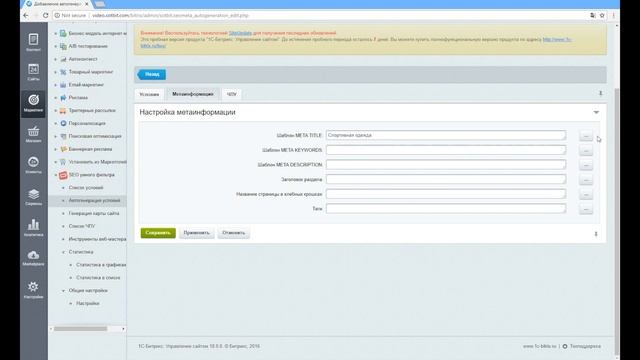The width and height of the screenshot is (640, 360).
Task: Click the Установить из Маркетплейс cart icon
Action: (x=63, y=162)
